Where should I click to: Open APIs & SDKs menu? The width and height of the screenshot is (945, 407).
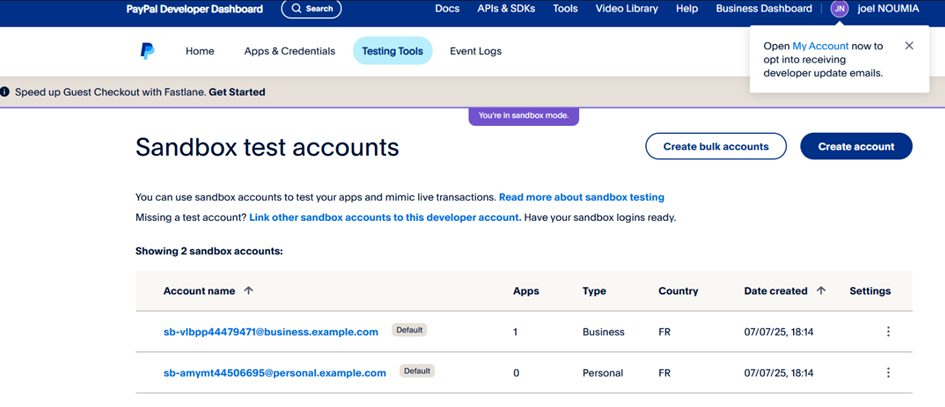pos(506,9)
